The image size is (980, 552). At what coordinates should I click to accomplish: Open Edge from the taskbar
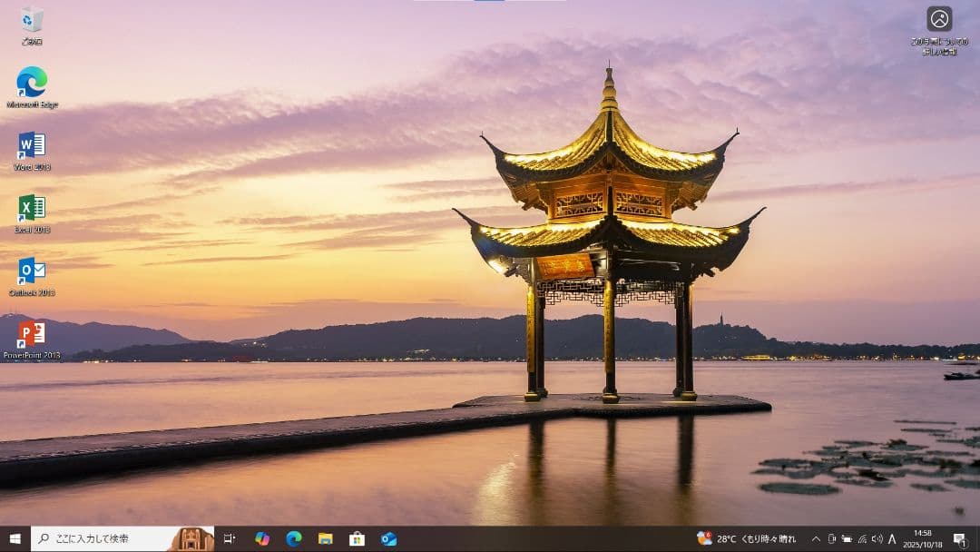click(x=292, y=538)
